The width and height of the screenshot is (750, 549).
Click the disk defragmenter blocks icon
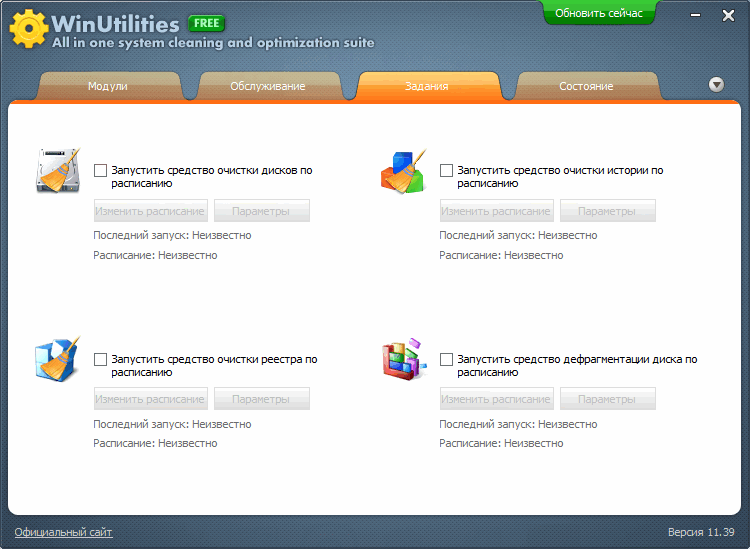pos(404,360)
